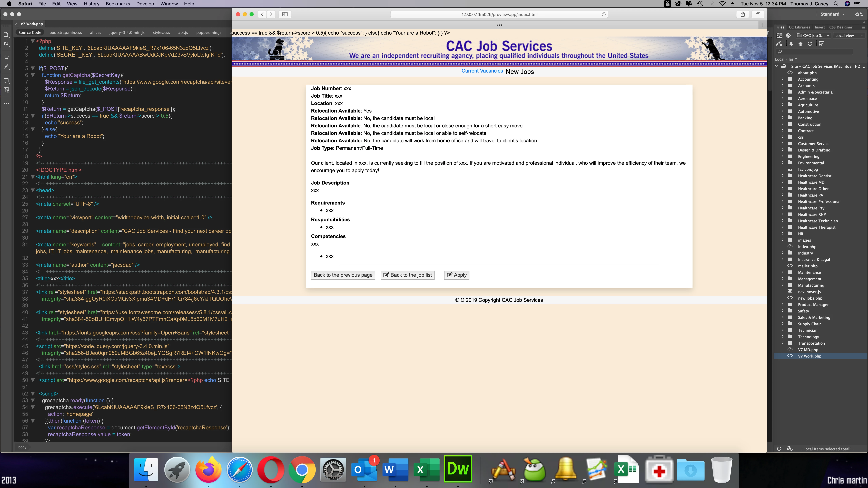Open the styles.css related file tab
The width and height of the screenshot is (868, 488).
[161, 33]
